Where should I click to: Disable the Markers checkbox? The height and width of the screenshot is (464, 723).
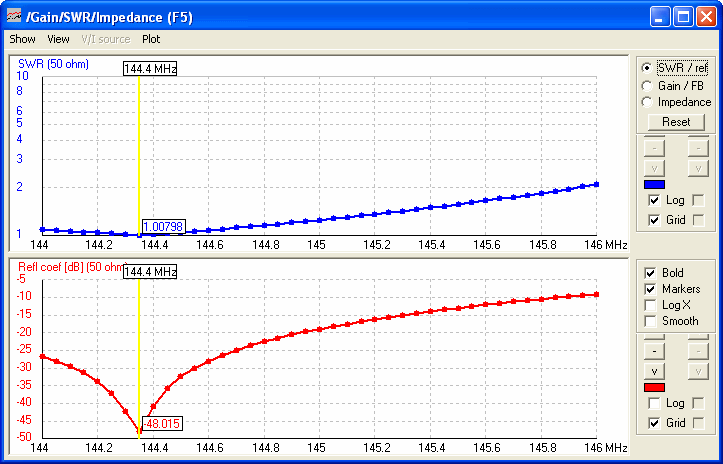650,289
